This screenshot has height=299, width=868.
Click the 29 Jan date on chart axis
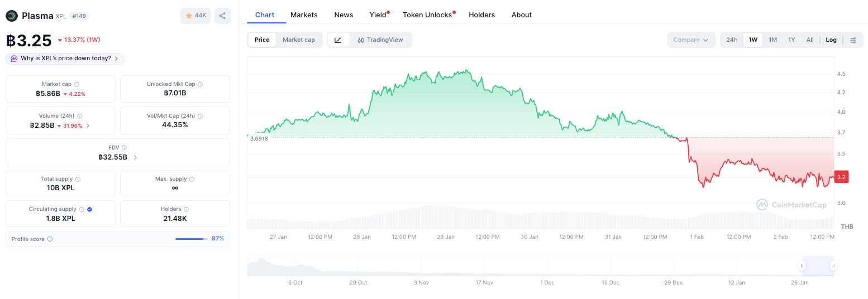[x=446, y=237]
